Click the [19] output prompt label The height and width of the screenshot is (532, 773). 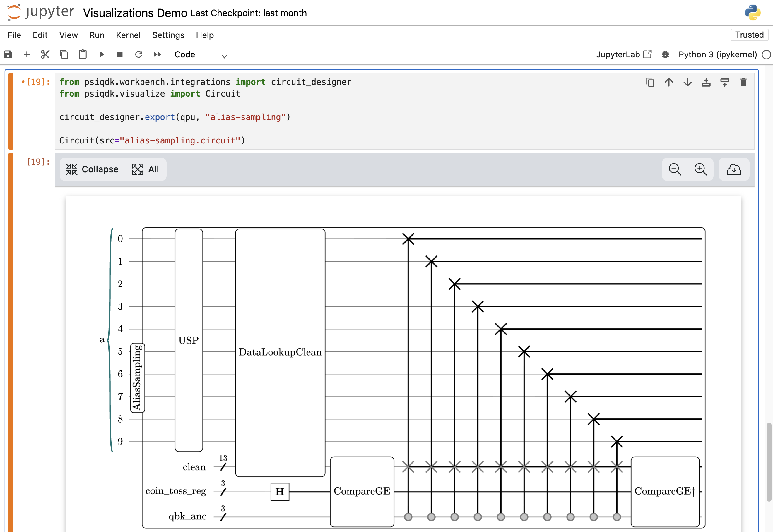tap(38, 162)
